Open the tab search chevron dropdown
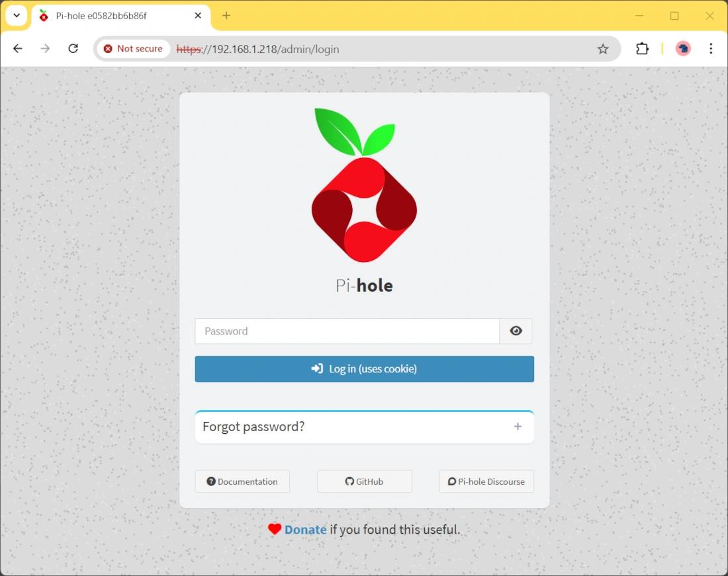728x576 pixels. (x=15, y=15)
